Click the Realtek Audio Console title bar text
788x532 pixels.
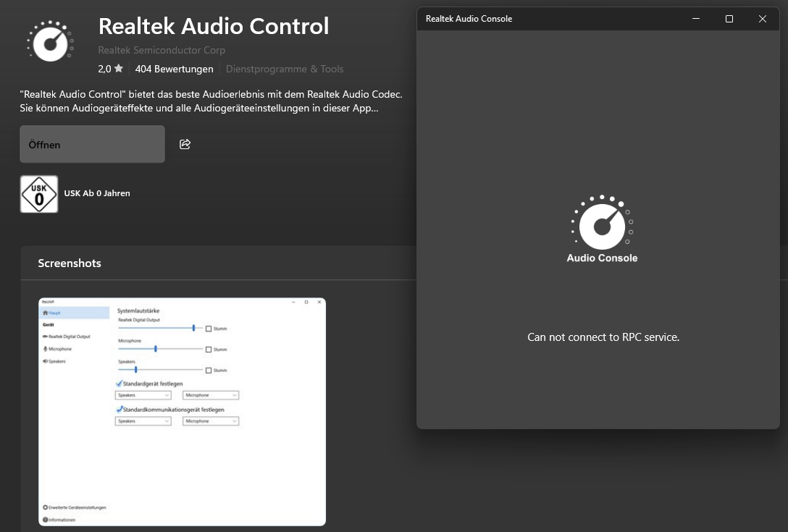click(x=469, y=19)
